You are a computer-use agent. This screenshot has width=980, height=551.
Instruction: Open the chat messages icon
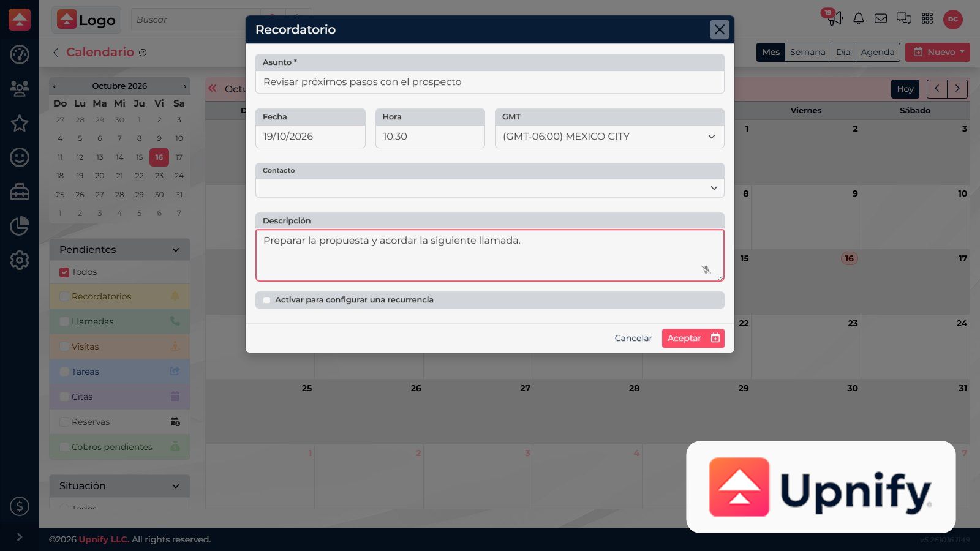point(904,19)
